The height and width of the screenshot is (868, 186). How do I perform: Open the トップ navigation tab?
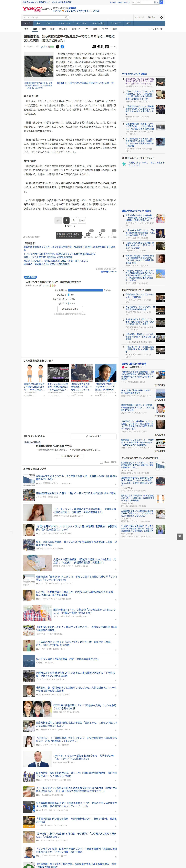click(27, 24)
